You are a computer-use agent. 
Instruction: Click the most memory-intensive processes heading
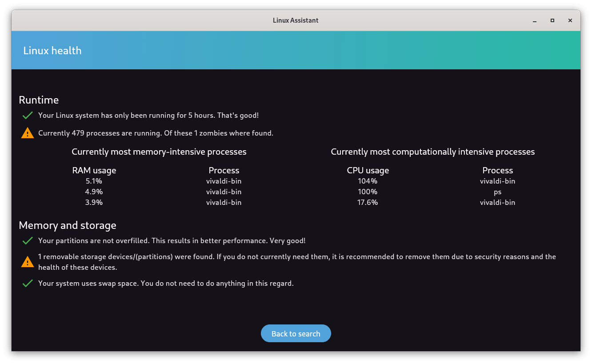(x=159, y=152)
